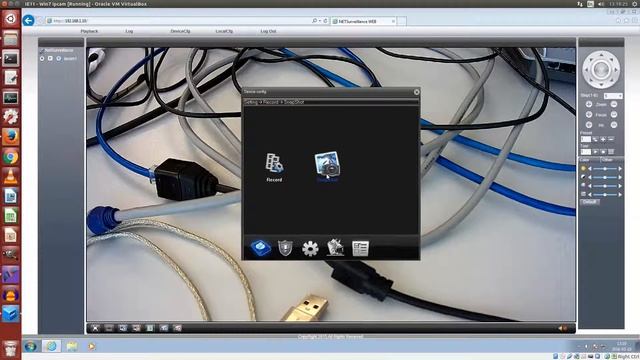Open Firefox from Ubuntu dock
640x360 pixels.
[11, 137]
